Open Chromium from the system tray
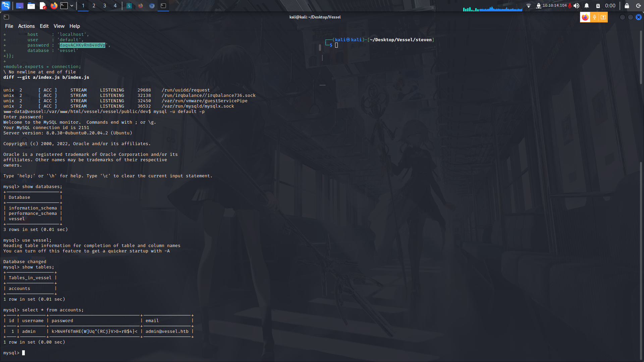The height and width of the screenshot is (362, 644). pyautogui.click(x=152, y=5)
